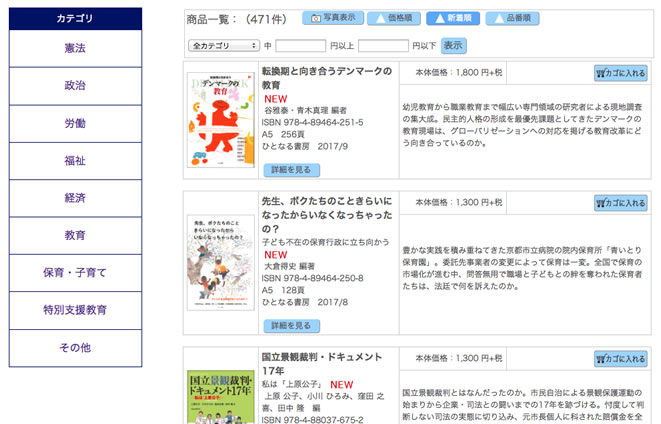Open title link 国立景観裁判・ドキュメント17年
The height and width of the screenshot is (424, 661).
[x=322, y=364]
